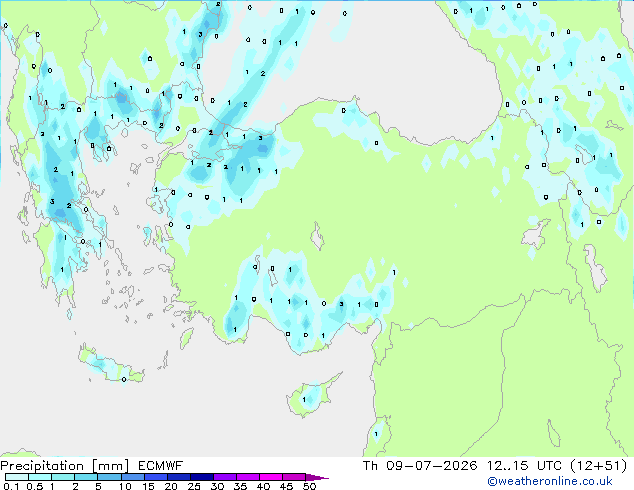Click the 35–40 mm legend color swatch
Viewport: 634px width, 490px height.
[247, 477]
